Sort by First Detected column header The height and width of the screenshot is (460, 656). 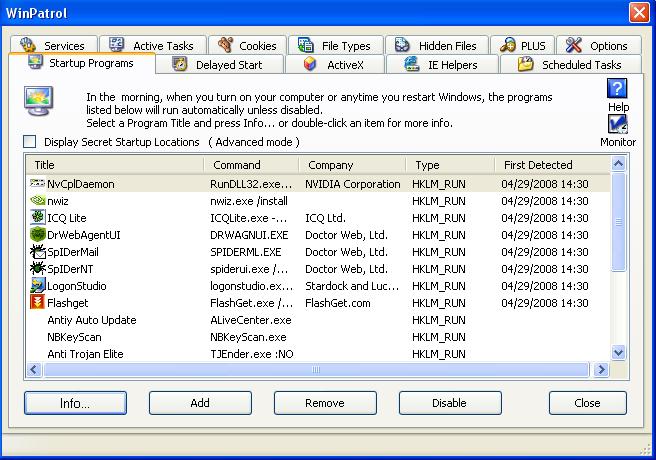pyautogui.click(x=551, y=165)
